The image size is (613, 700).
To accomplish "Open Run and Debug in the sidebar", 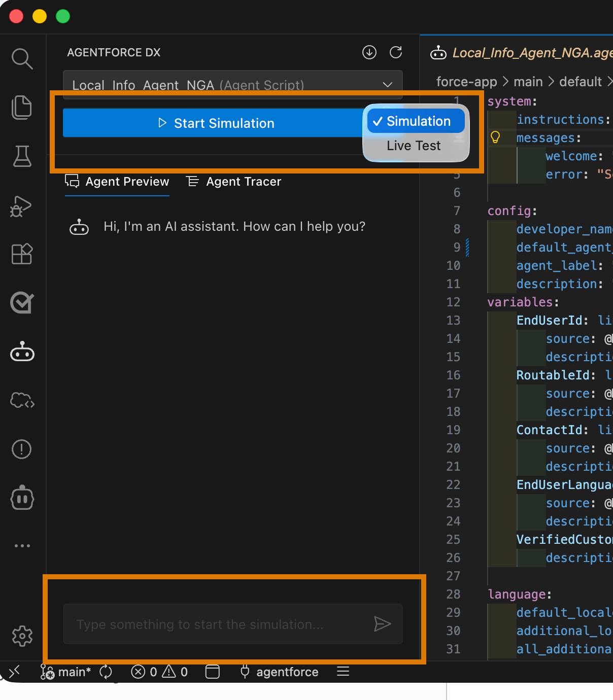I will (x=22, y=206).
